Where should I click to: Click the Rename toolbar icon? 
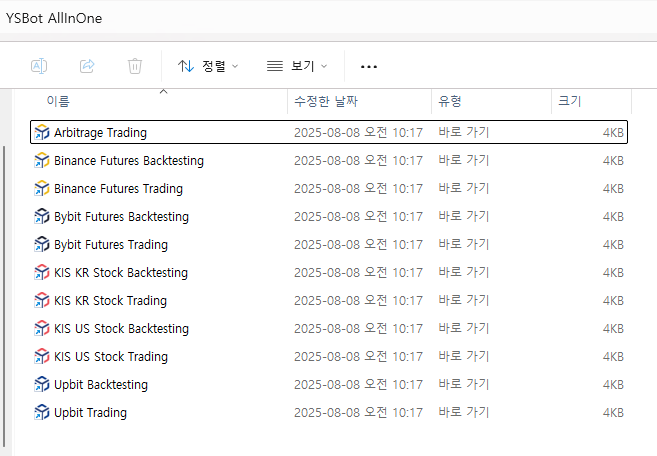(x=39, y=66)
